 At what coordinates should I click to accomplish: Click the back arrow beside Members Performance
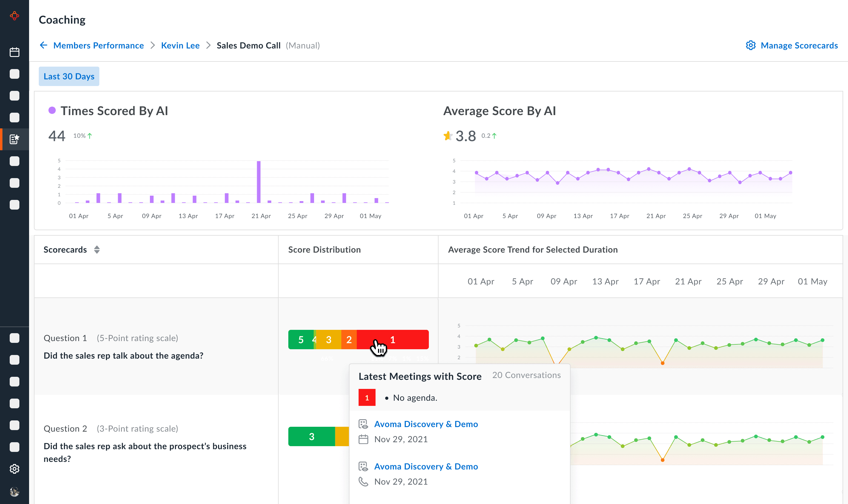click(44, 45)
